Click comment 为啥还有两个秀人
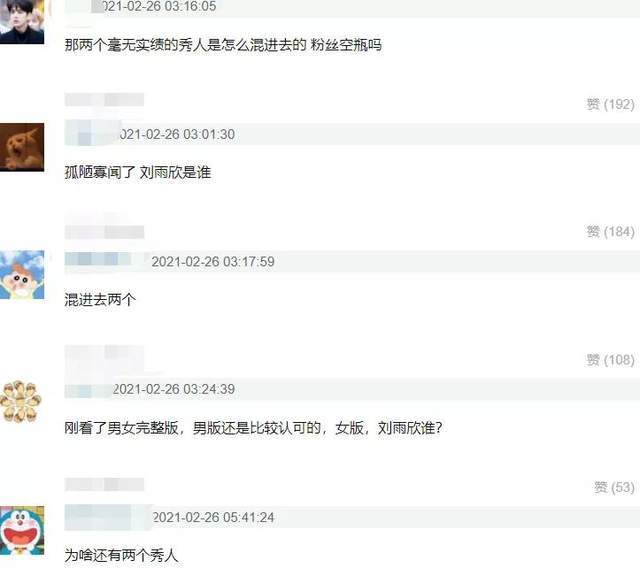Screen dimensions: 640x568 121,555
